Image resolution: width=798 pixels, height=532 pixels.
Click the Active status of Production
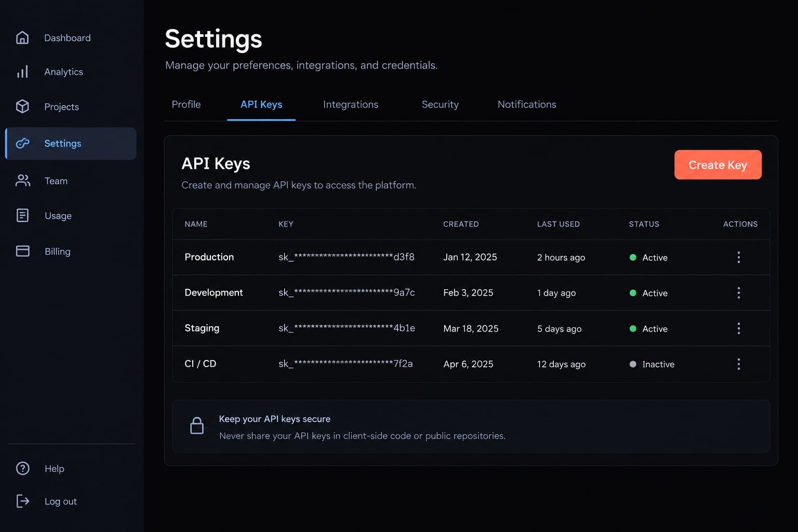pyautogui.click(x=648, y=258)
